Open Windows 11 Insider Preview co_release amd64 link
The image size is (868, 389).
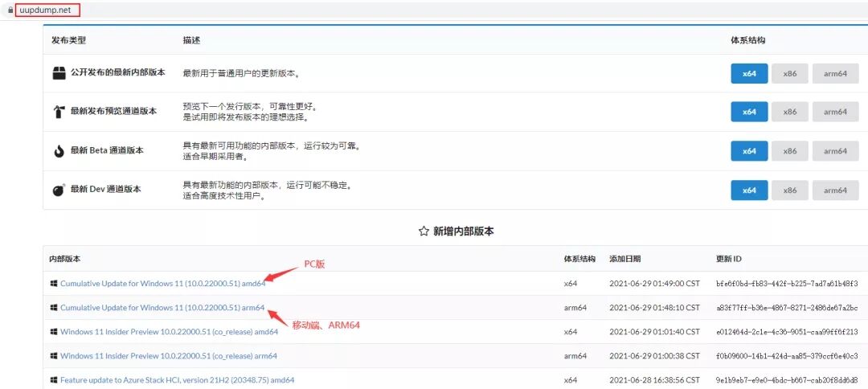click(169, 331)
